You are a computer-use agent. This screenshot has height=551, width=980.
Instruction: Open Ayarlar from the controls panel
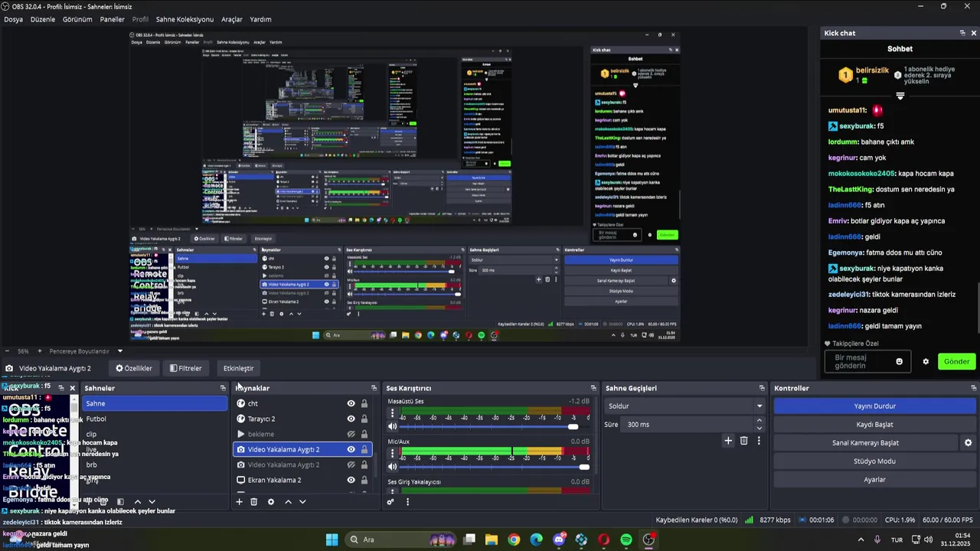click(874, 480)
